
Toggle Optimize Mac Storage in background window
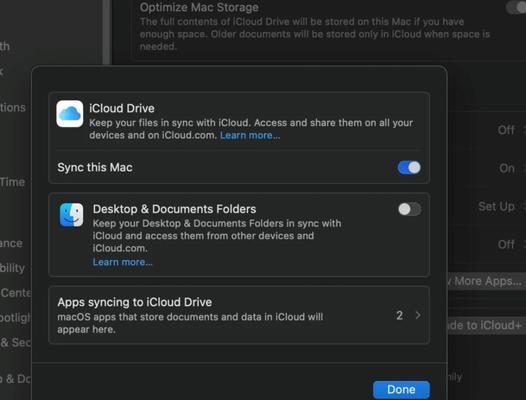pos(517,7)
